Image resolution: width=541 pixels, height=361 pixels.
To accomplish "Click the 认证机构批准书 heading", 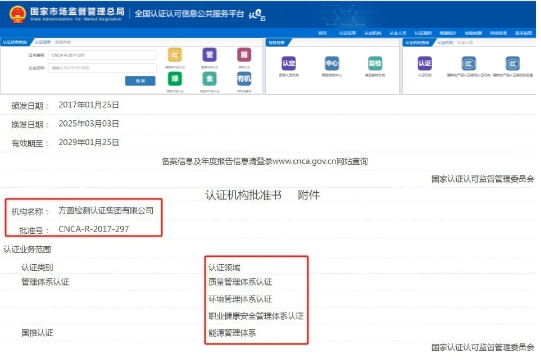I will 243,195.
